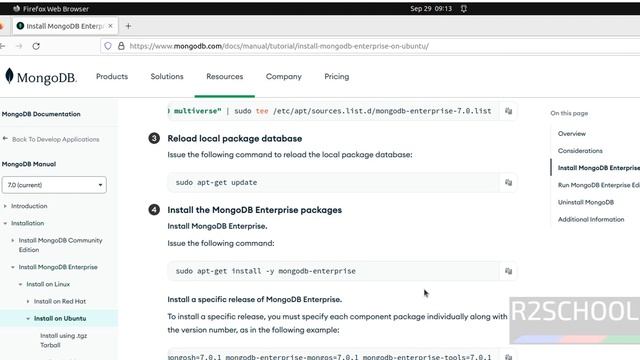Image resolution: width=640 pixels, height=360 pixels.
Task: Collapse the Installation section
Action: [x=5, y=223]
